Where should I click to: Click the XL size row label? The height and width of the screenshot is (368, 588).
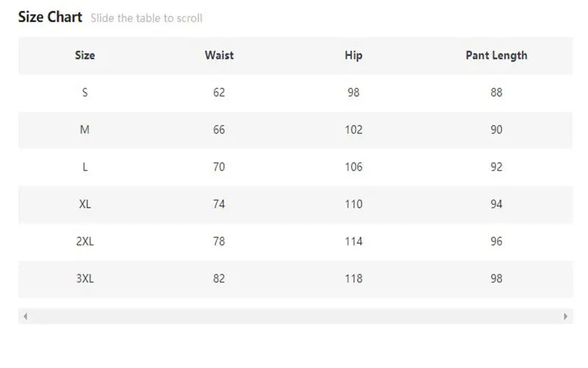pos(85,204)
